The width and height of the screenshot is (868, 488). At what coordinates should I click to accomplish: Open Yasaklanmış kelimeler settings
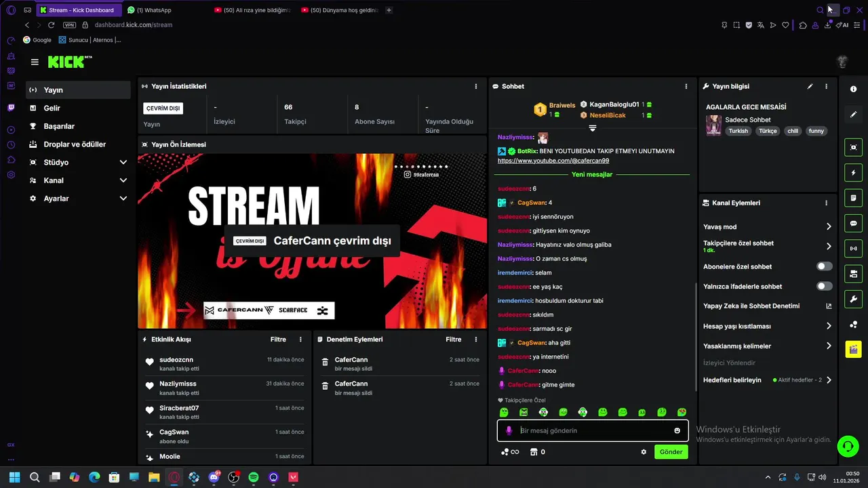pos(768,346)
